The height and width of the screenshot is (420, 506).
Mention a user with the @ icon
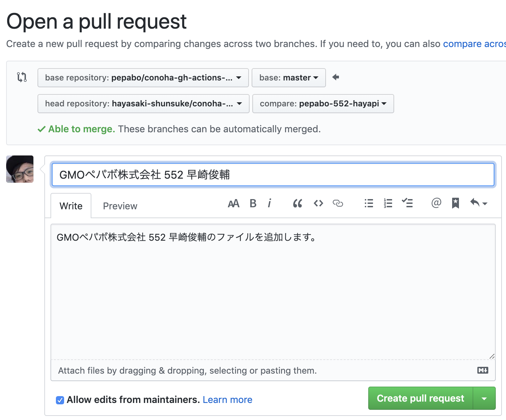tap(436, 203)
